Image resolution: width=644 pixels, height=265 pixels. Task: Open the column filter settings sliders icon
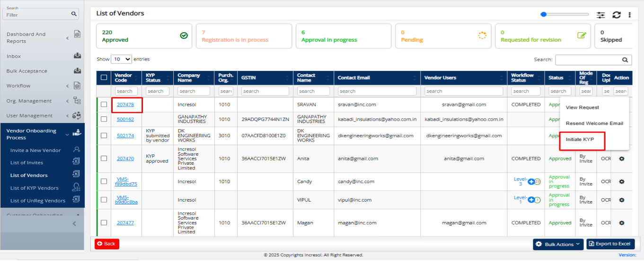(601, 15)
